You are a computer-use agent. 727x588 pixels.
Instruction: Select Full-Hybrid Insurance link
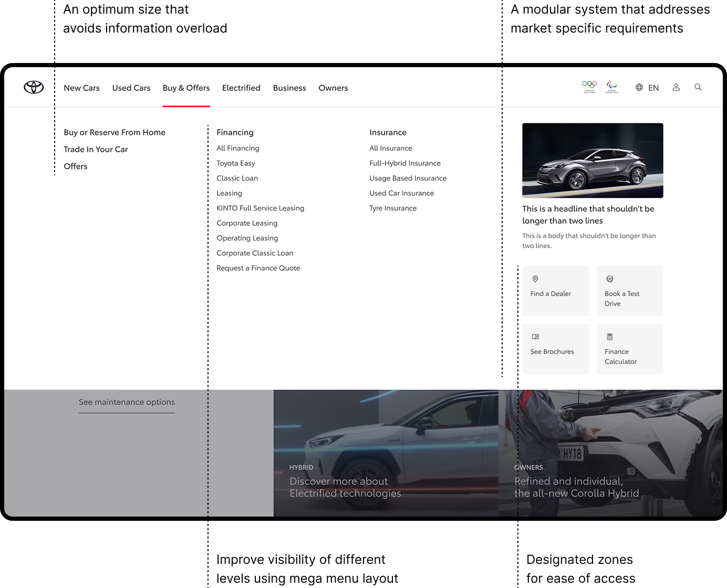pos(405,163)
